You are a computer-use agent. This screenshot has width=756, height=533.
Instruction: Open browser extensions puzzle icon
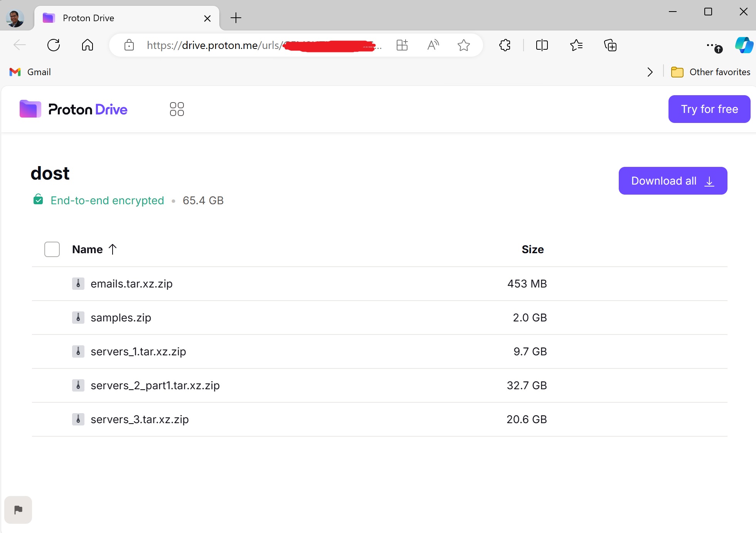tap(505, 45)
